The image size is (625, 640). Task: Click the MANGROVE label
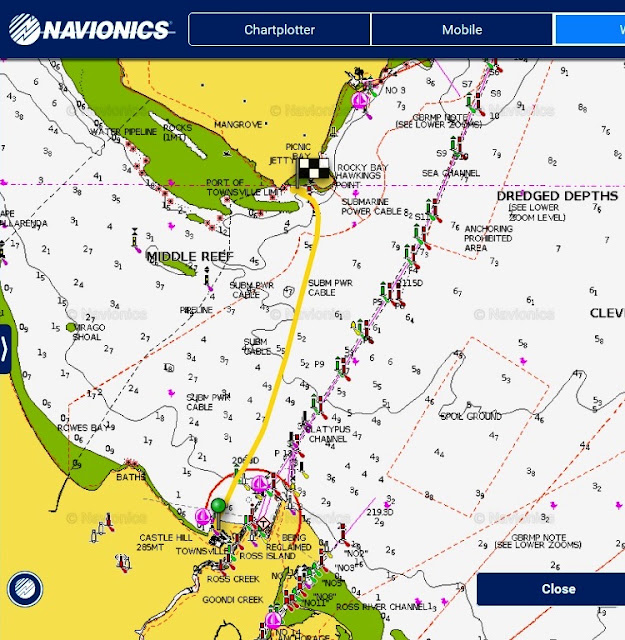tap(238, 124)
